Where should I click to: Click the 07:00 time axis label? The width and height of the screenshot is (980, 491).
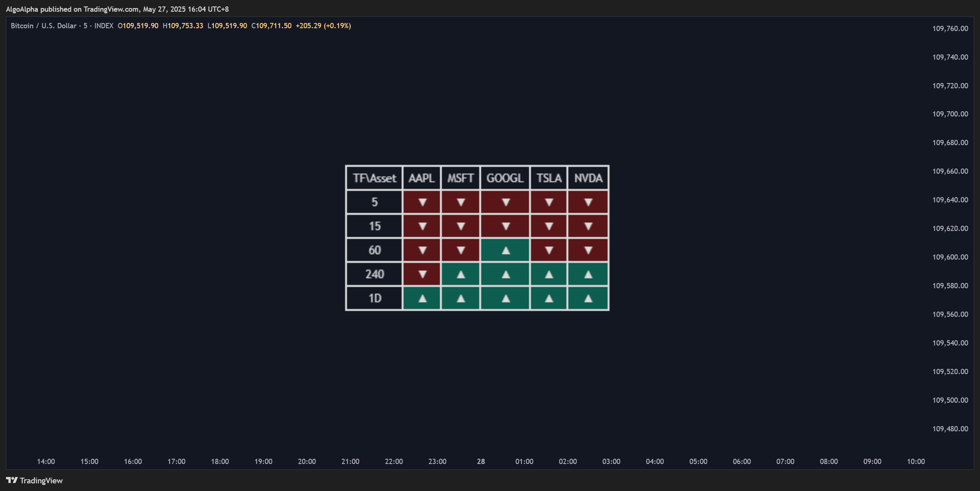tap(785, 462)
